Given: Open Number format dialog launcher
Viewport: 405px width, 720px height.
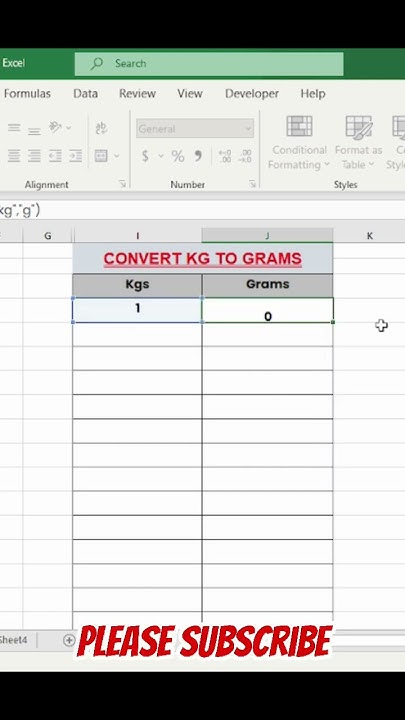Looking at the screenshot, I should coord(252,184).
